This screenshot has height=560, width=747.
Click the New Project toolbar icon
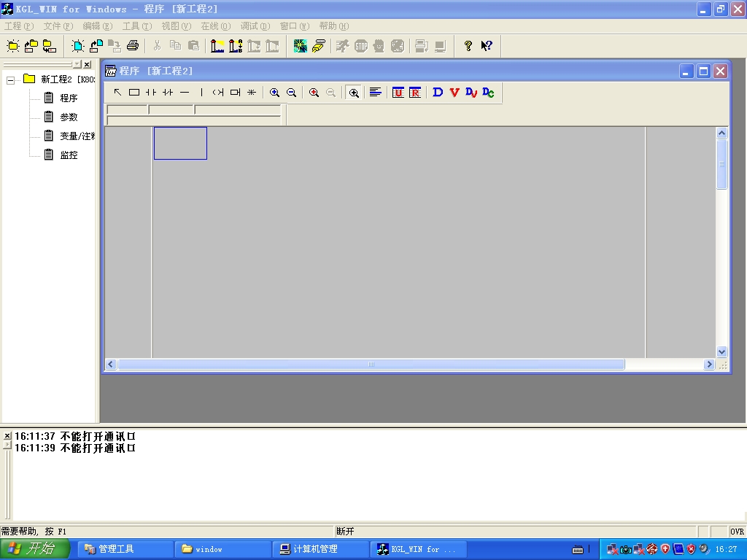coord(13,46)
